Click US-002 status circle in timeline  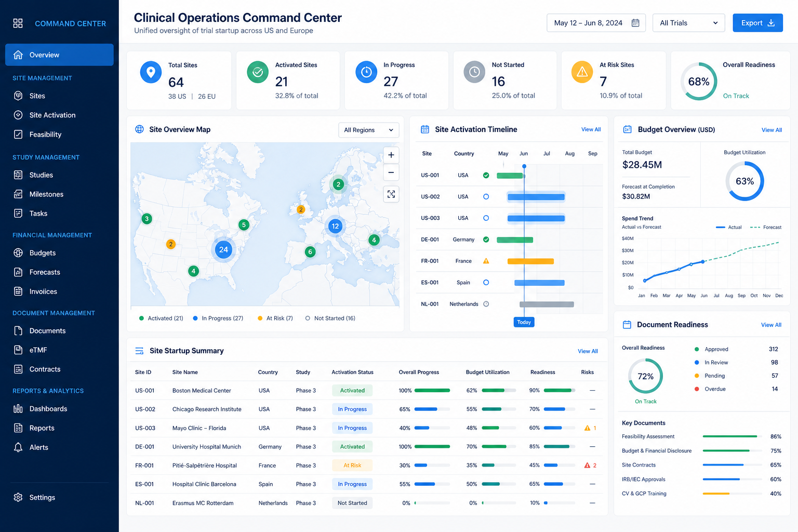point(486,197)
